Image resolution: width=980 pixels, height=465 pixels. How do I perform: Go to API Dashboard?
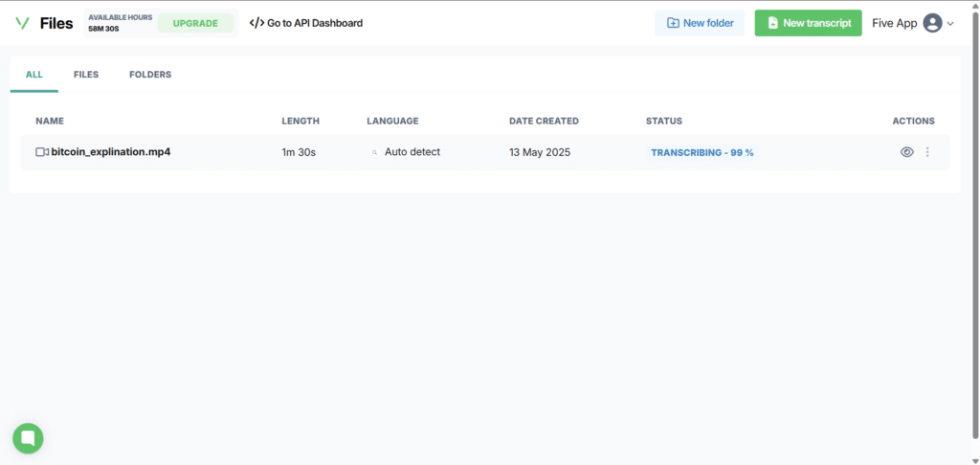(x=305, y=23)
